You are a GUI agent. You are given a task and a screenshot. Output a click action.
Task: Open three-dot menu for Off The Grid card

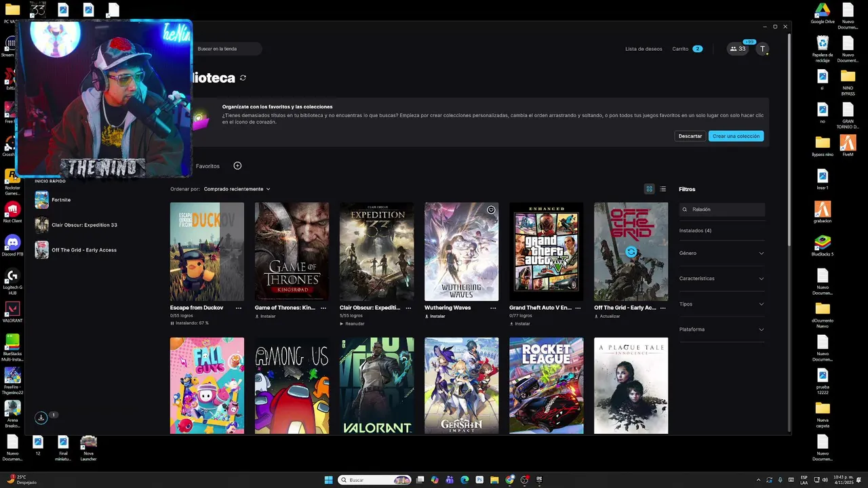pyautogui.click(x=663, y=308)
